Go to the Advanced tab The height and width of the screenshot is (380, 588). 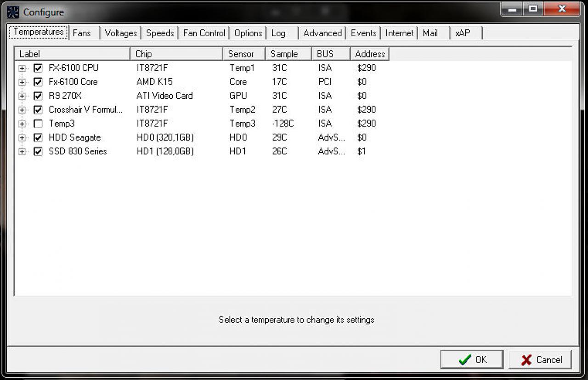pyautogui.click(x=322, y=33)
